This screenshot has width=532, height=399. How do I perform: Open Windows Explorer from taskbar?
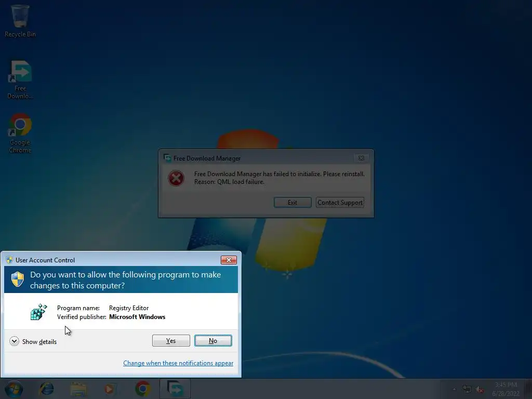coord(78,389)
